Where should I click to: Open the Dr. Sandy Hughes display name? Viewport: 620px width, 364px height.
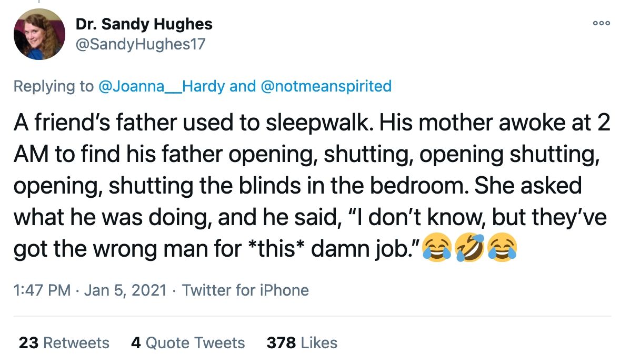coord(144,24)
